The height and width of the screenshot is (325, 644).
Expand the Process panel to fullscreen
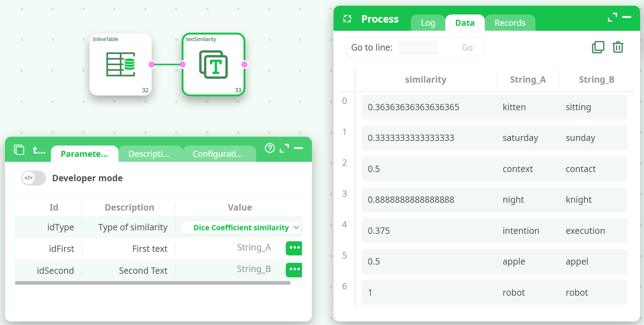point(612,17)
